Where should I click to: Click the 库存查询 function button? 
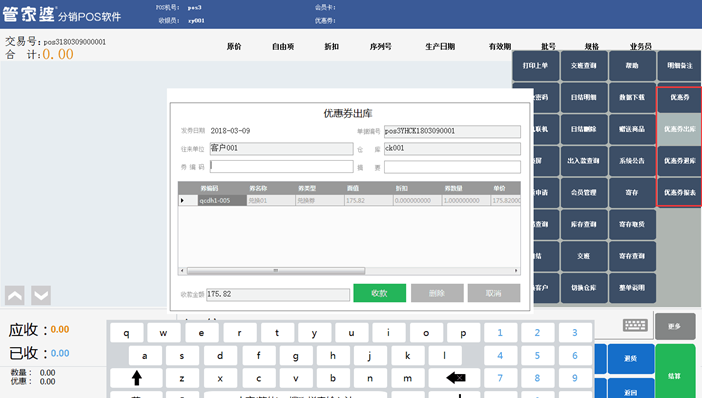pos(584,224)
